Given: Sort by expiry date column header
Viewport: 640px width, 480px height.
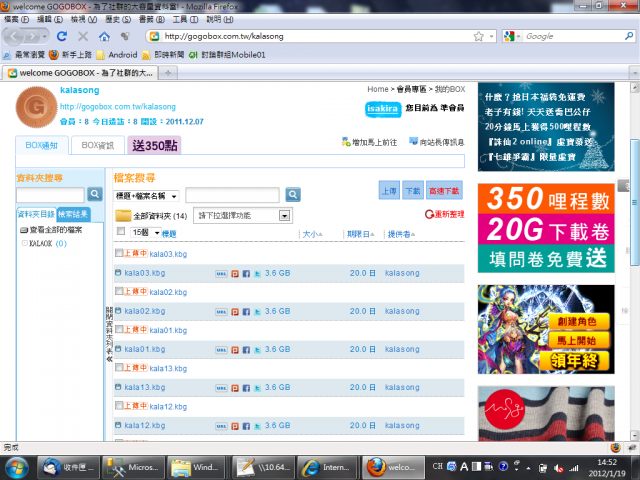Looking at the screenshot, I should click(x=360, y=234).
